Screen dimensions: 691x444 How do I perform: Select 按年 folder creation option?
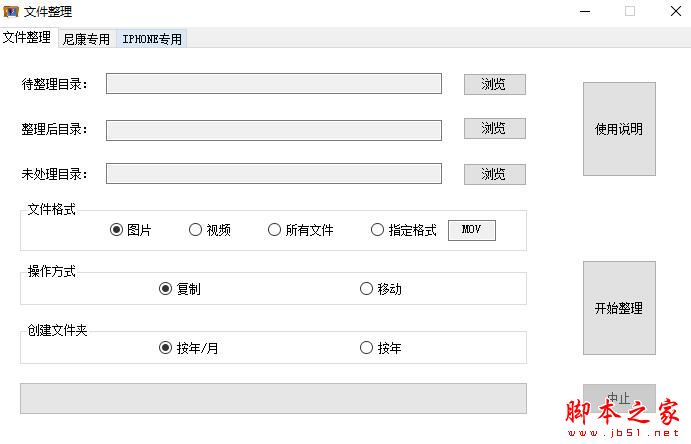(x=366, y=348)
